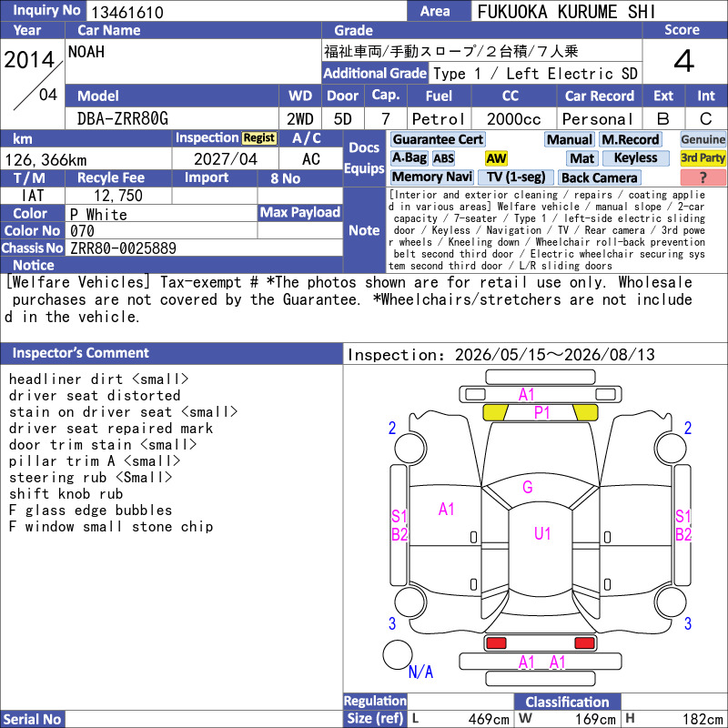This screenshot has width=728, height=728.
Task: Click the A-Bag equipment badge
Action: tap(409, 157)
